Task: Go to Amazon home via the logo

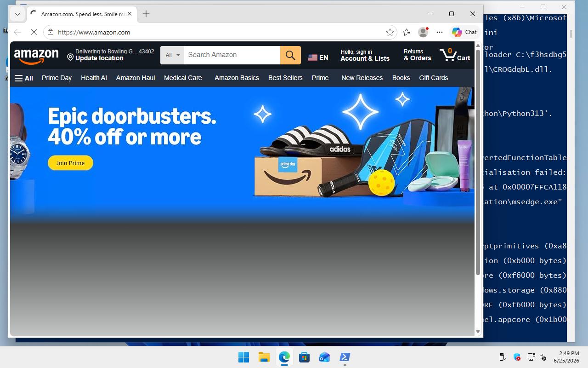Action: click(36, 56)
